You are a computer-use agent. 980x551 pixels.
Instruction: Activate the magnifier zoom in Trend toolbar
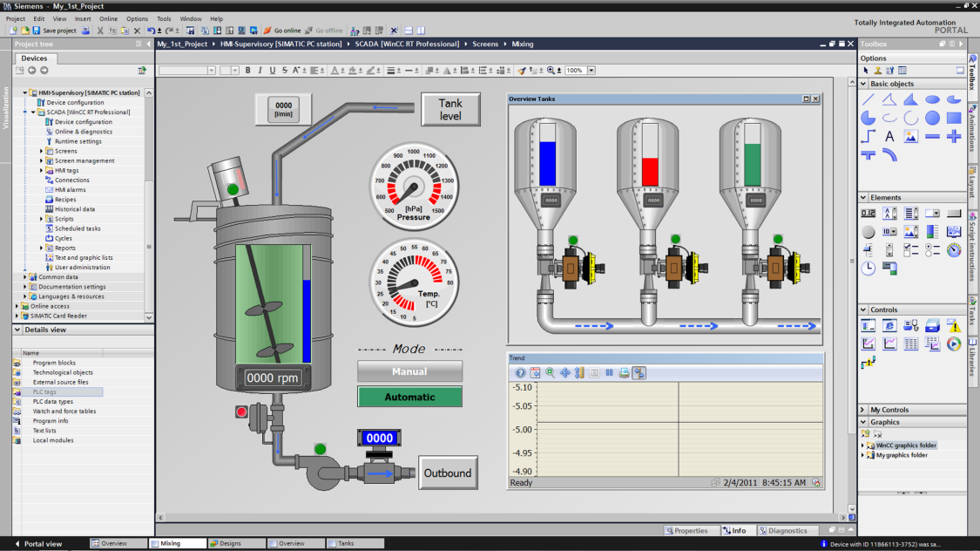click(549, 371)
